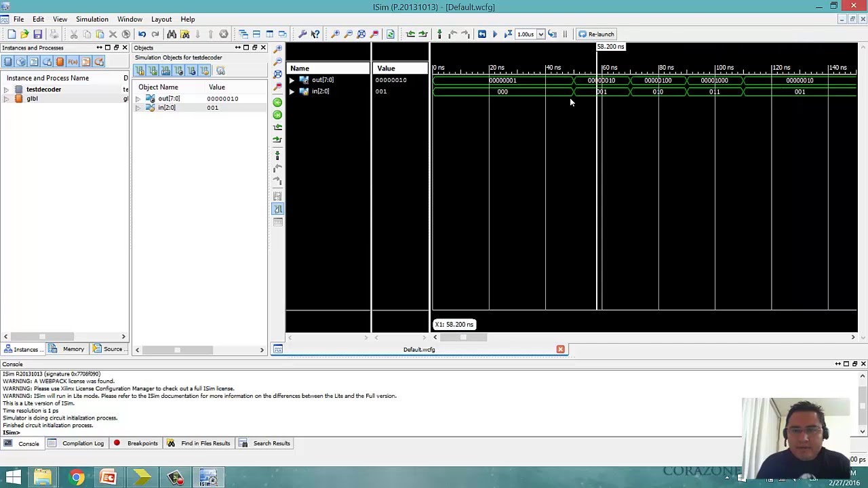Close the Objects panel

pos(263,47)
